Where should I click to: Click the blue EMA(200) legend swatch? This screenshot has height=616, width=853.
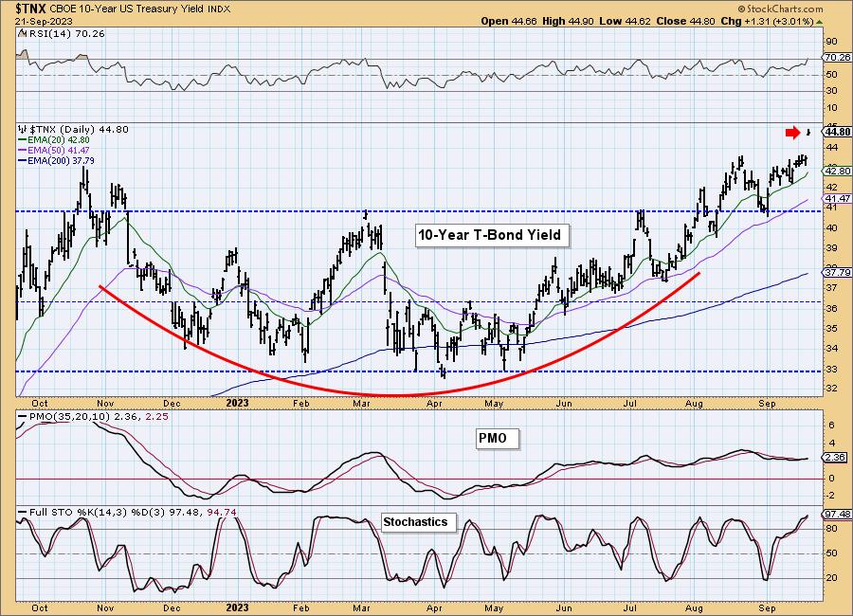coord(23,160)
